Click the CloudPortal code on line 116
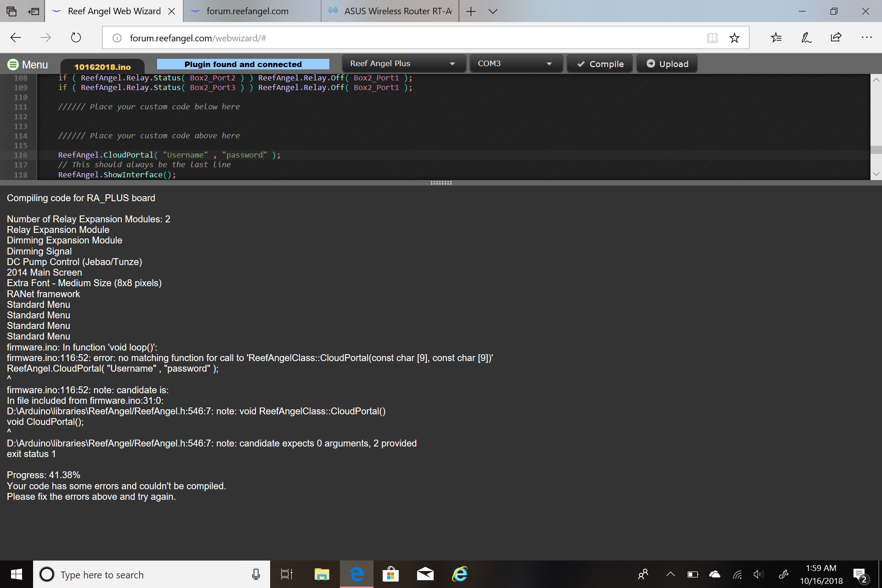Screen dimensions: 882x588 (x=169, y=155)
